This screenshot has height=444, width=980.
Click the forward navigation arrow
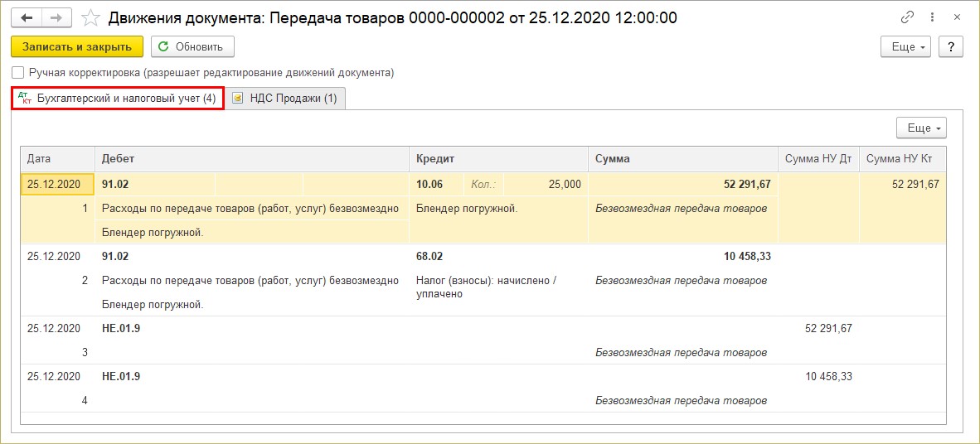pos(56,17)
